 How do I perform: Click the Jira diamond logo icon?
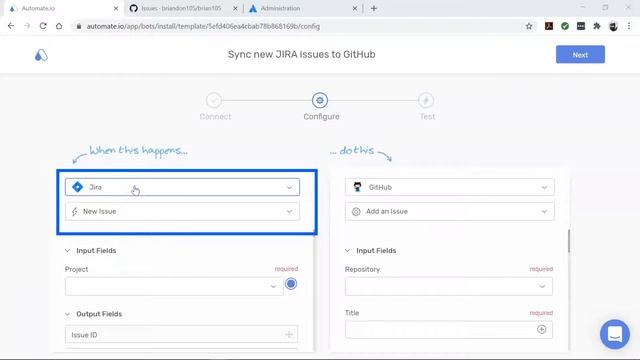click(78, 187)
